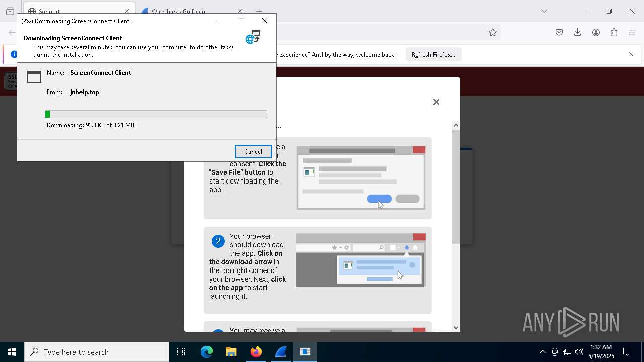Click the ScreenConnect download globe icon
Image resolution: width=644 pixels, height=362 pixels.
click(253, 37)
